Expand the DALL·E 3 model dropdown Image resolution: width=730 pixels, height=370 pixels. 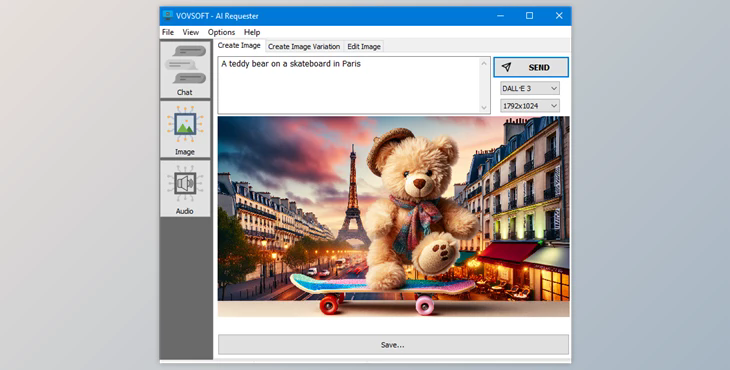coord(530,88)
